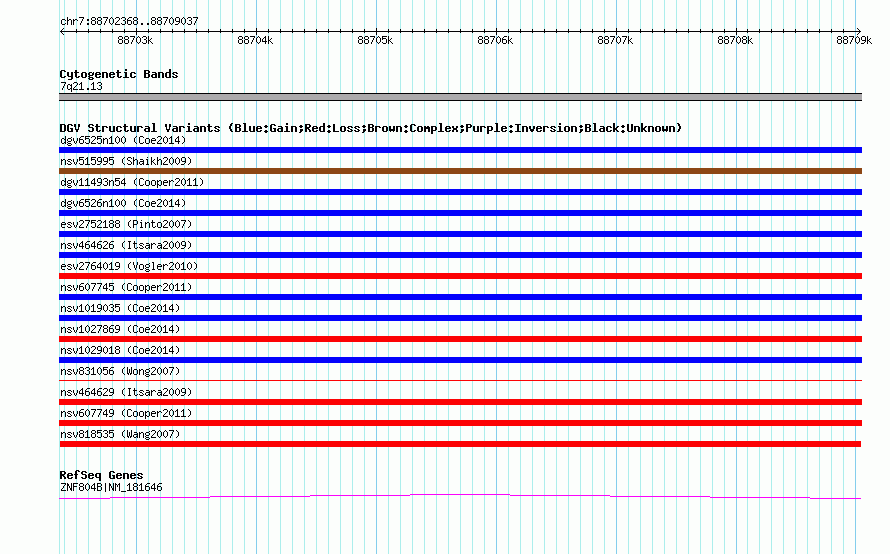Click the 88708k ruler tick label

(735, 40)
